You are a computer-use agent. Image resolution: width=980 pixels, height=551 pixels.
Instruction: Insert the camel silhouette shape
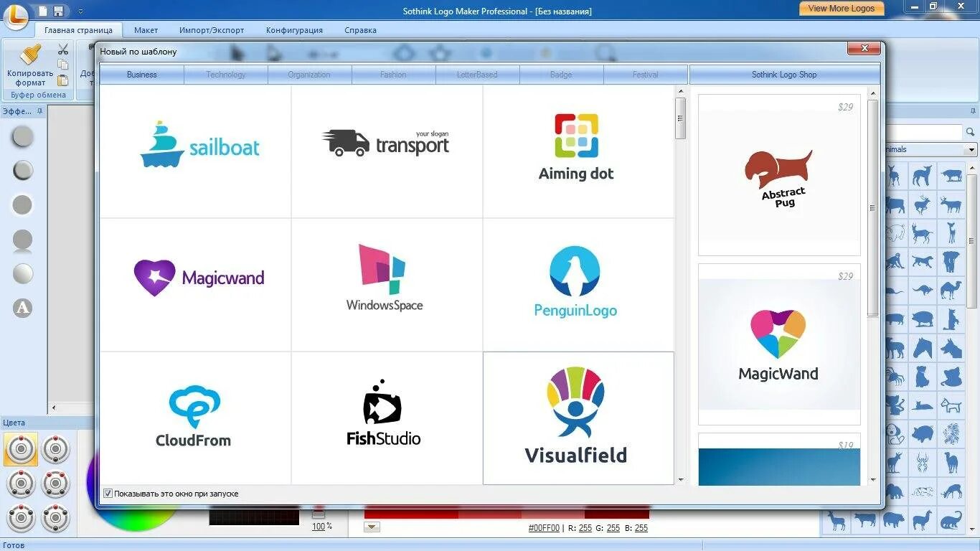[x=951, y=290]
